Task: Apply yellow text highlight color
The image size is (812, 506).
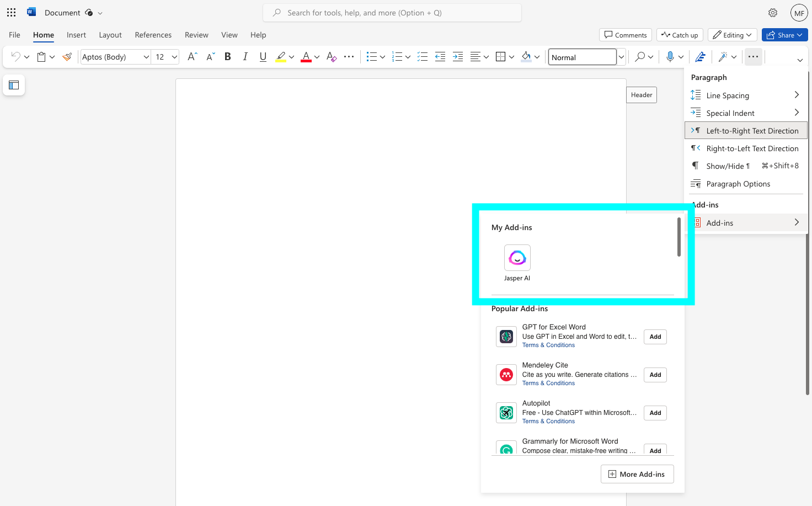Action: 281,56
